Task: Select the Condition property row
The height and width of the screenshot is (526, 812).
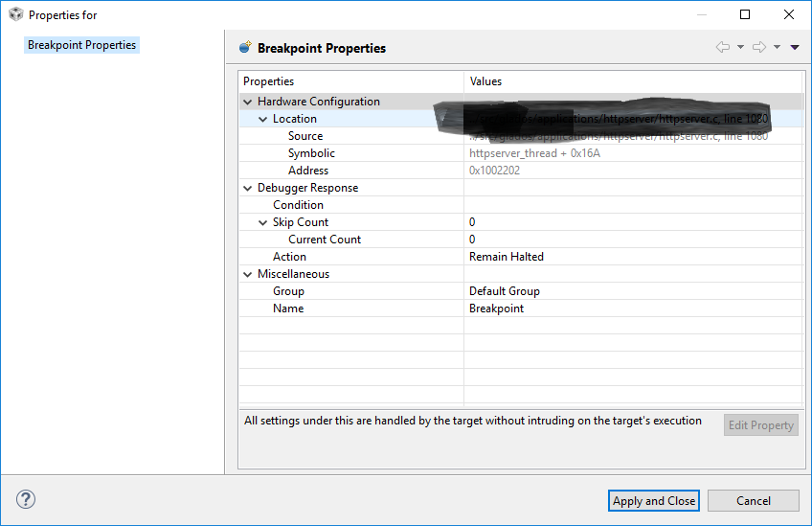Action: (521, 205)
